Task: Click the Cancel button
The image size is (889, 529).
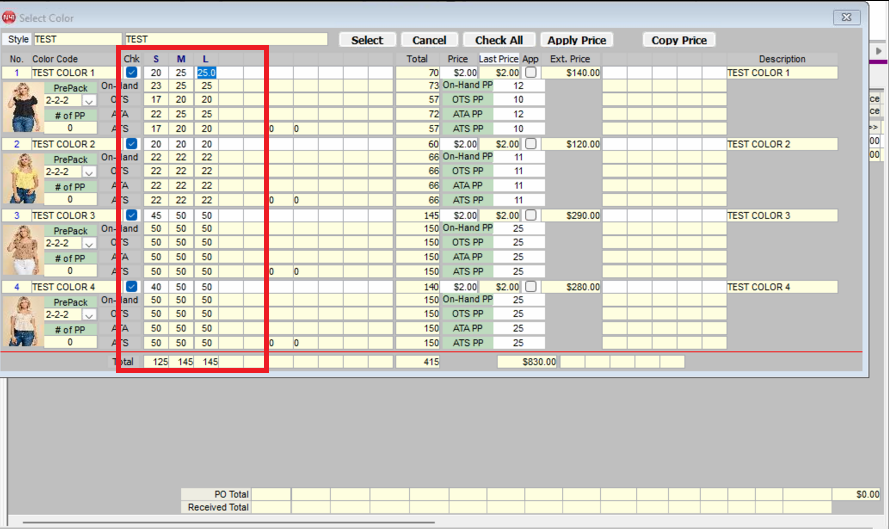Action: (429, 40)
